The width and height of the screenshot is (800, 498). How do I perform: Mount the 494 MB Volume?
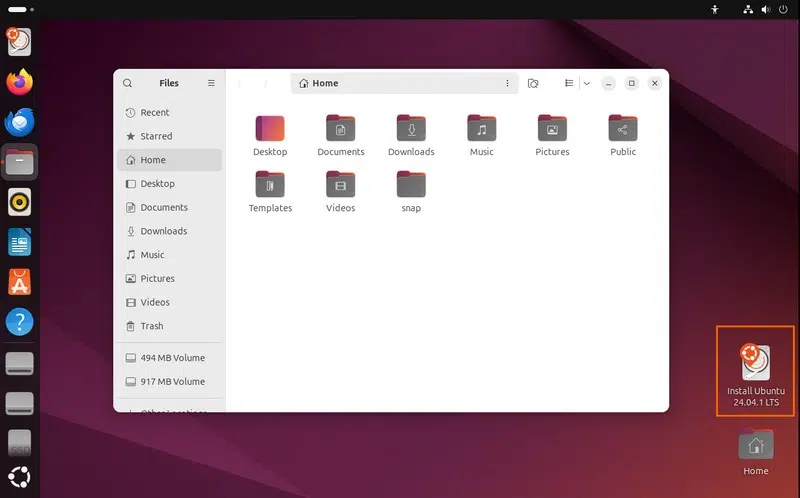(169, 358)
